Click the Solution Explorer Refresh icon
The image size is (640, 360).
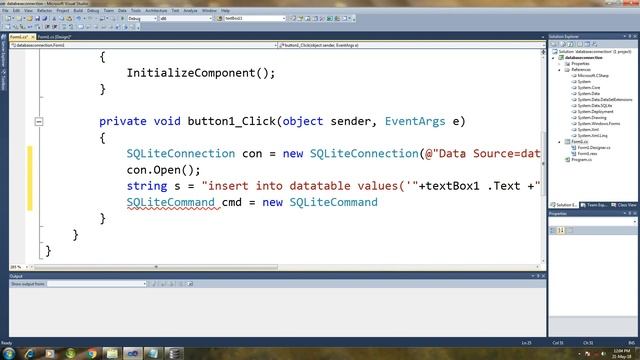coord(571,44)
